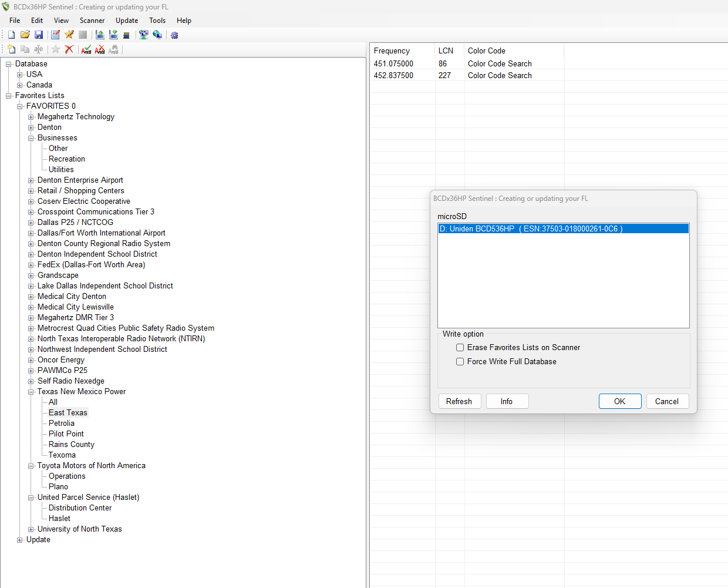This screenshot has width=728, height=588.
Task: Click the Avoid with red X icon
Action: (100, 49)
